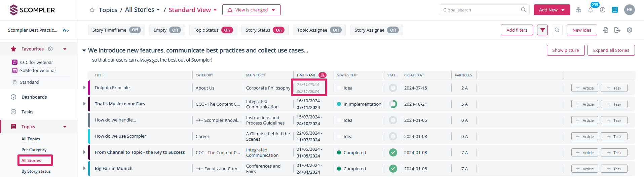644x177 pixels.
Task: Click the red filter funnel icon
Action: point(542,30)
